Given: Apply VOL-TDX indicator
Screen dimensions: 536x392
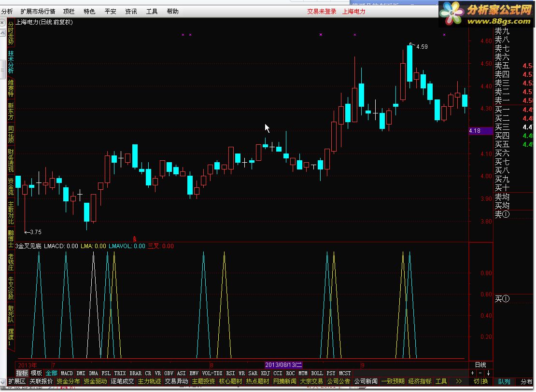Looking at the screenshot, I should 212,373.
